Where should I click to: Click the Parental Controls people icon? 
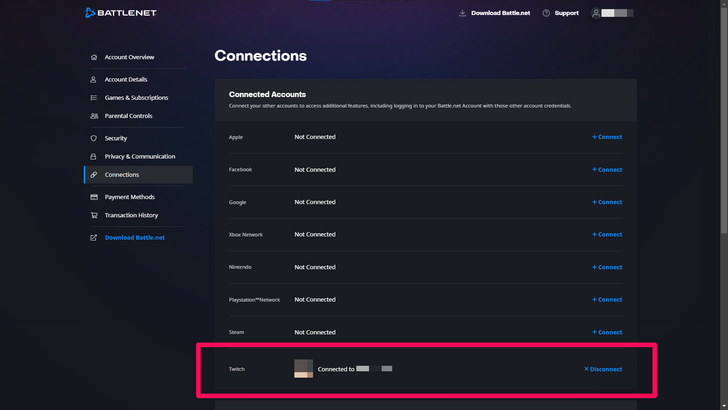point(94,116)
